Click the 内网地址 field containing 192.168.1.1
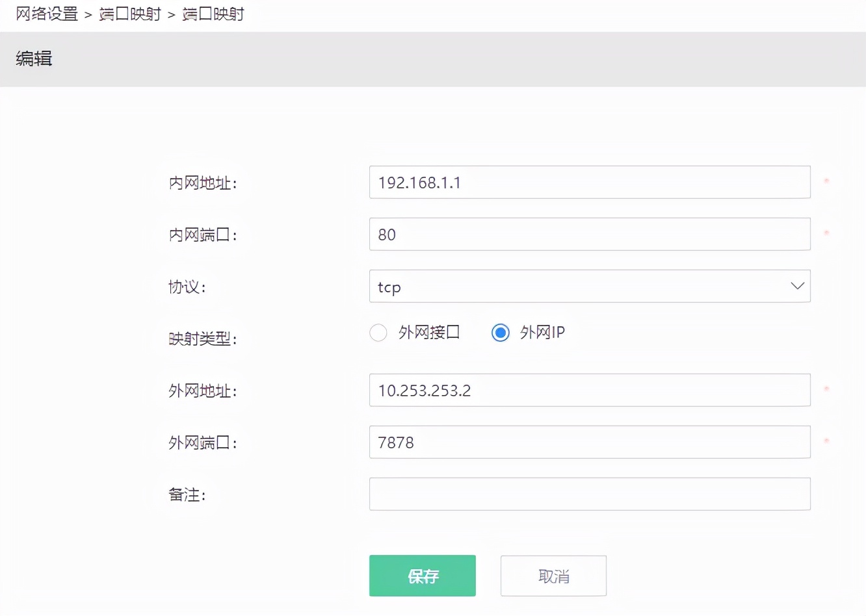The width and height of the screenshot is (866, 616). [590, 182]
